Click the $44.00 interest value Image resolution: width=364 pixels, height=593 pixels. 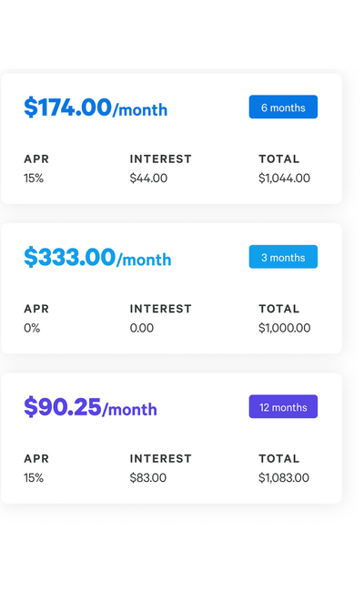point(148,179)
